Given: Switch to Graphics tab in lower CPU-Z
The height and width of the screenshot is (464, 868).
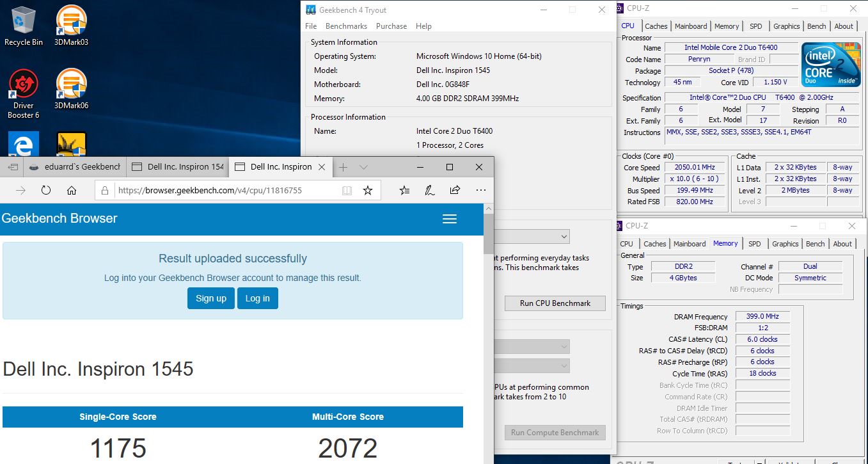Looking at the screenshot, I should [785, 244].
